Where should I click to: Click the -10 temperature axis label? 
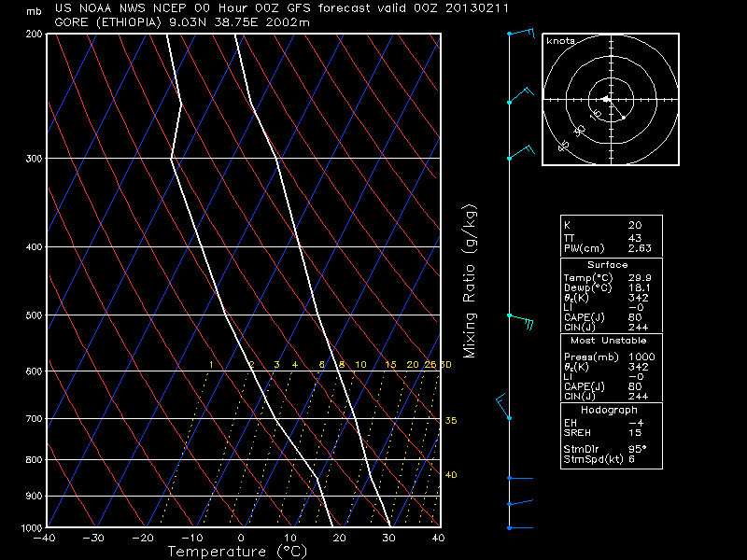click(192, 539)
